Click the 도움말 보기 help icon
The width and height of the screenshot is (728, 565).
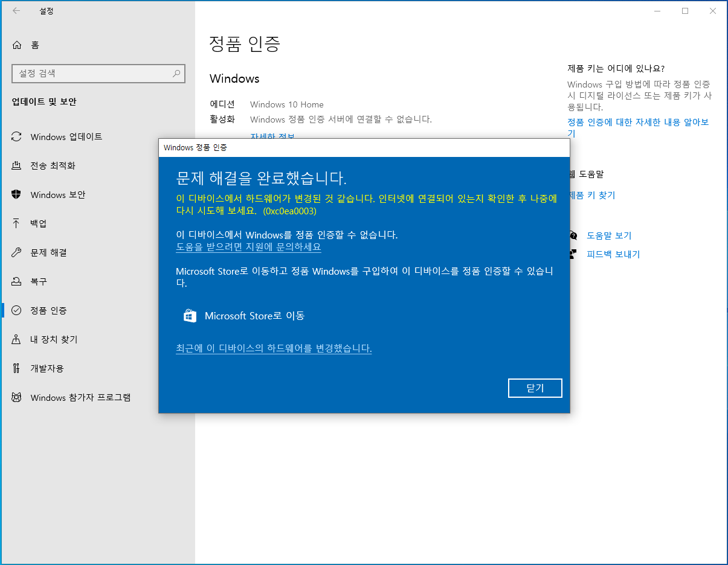click(573, 235)
